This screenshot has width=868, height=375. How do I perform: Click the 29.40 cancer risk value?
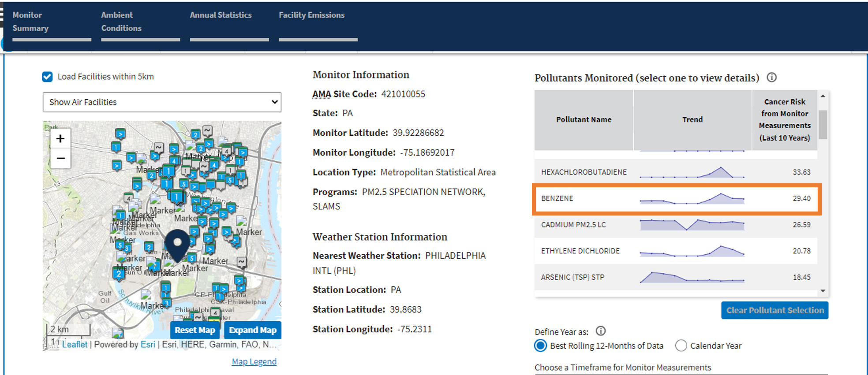(801, 198)
